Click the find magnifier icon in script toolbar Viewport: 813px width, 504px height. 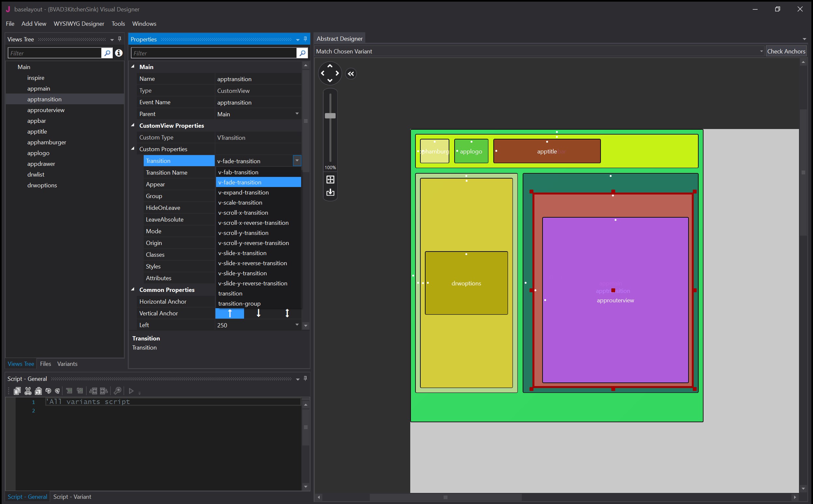[117, 391]
